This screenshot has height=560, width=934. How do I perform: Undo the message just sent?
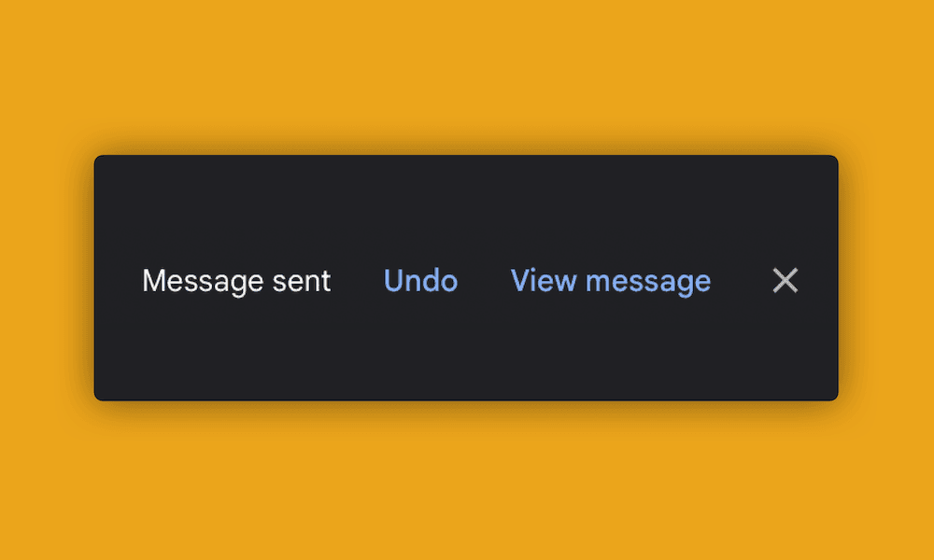(x=420, y=280)
